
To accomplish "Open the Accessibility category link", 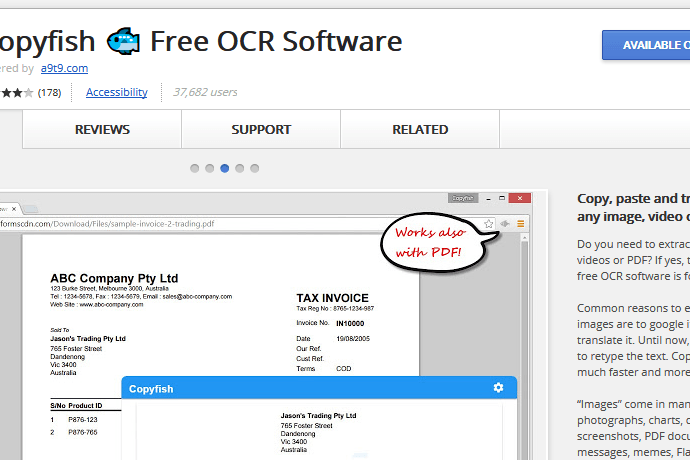I will pyautogui.click(x=116, y=92).
